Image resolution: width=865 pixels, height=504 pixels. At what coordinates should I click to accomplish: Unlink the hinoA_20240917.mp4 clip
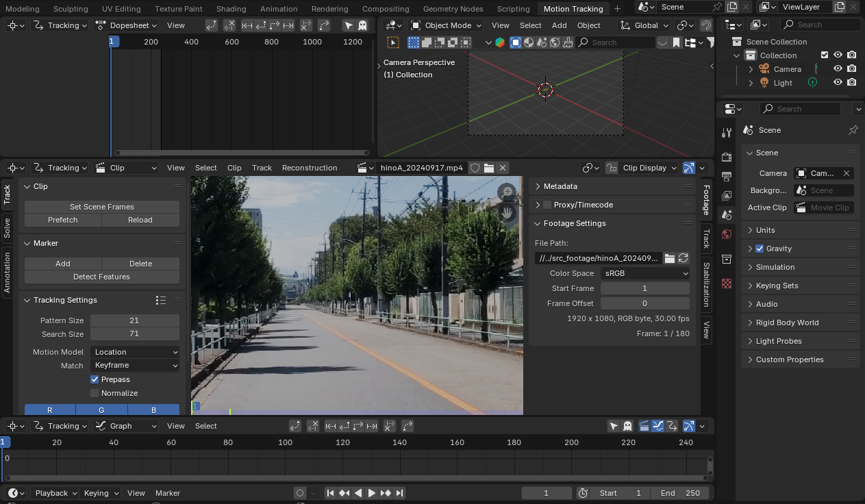click(x=503, y=168)
